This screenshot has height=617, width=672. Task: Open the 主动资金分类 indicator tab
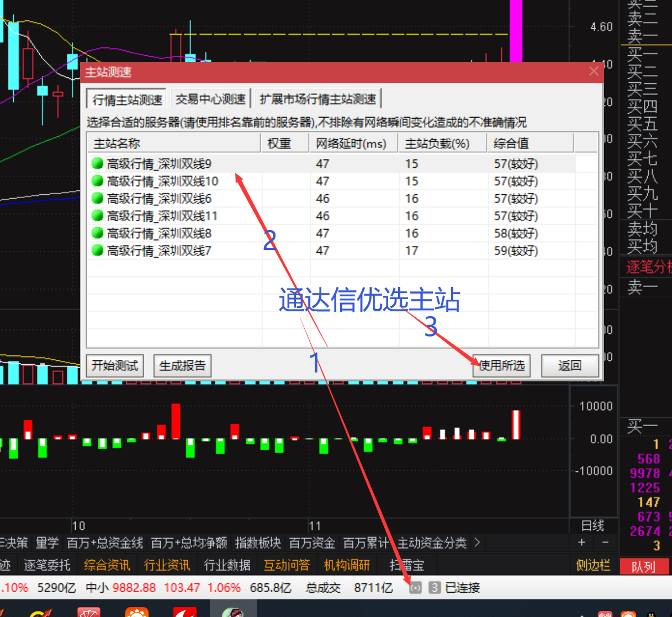(x=432, y=543)
